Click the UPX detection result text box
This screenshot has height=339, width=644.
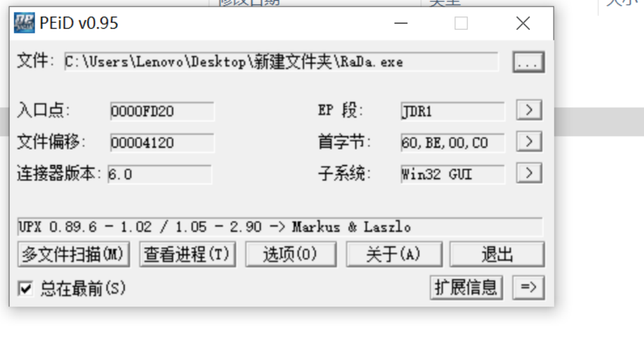coord(280,227)
